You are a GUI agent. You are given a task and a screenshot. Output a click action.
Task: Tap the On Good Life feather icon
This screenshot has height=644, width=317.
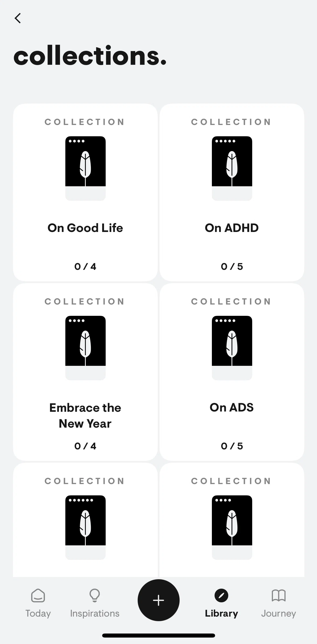coord(86,168)
